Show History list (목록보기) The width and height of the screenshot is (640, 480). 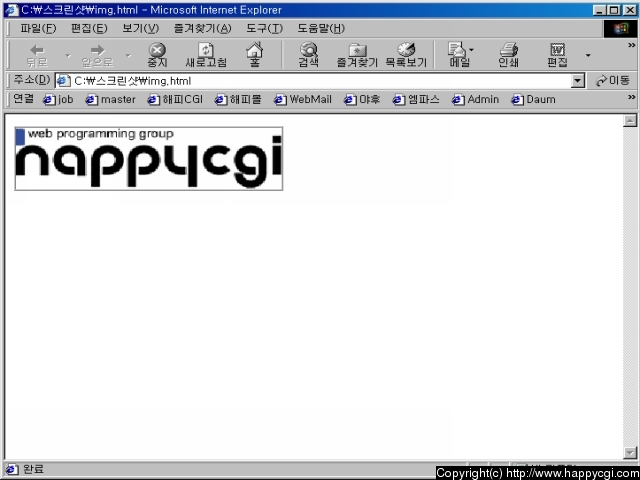coord(406,55)
